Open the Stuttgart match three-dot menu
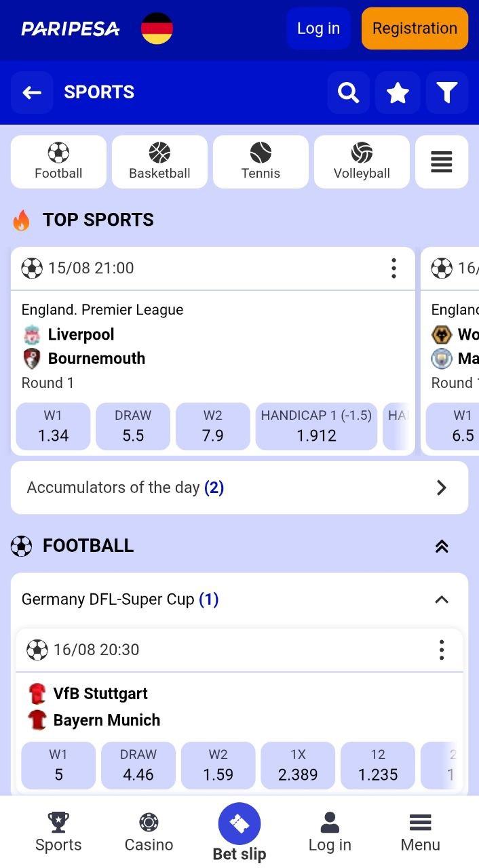The height and width of the screenshot is (868, 479). (x=442, y=650)
